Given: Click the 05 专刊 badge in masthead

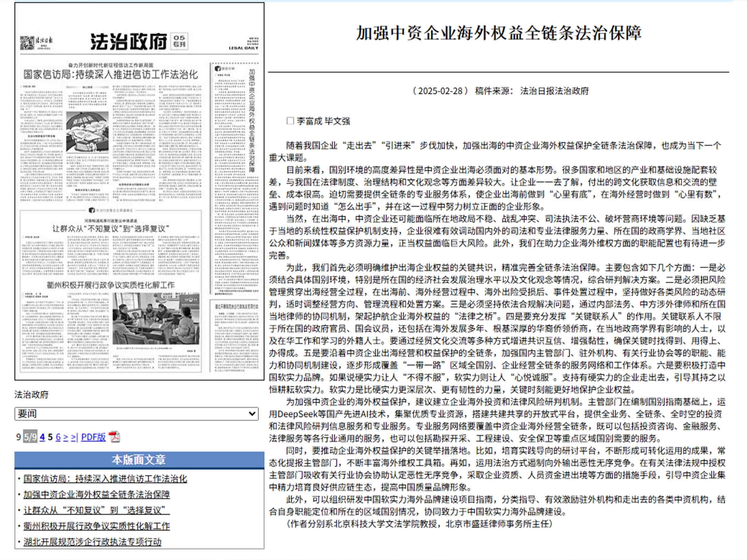Looking at the screenshot, I should coord(179,41).
